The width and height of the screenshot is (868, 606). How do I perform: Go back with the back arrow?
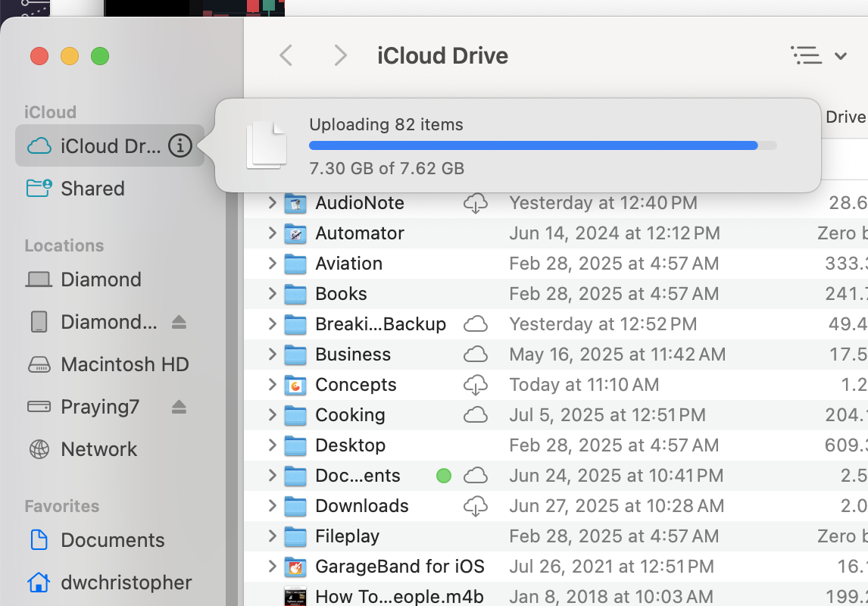pos(286,55)
